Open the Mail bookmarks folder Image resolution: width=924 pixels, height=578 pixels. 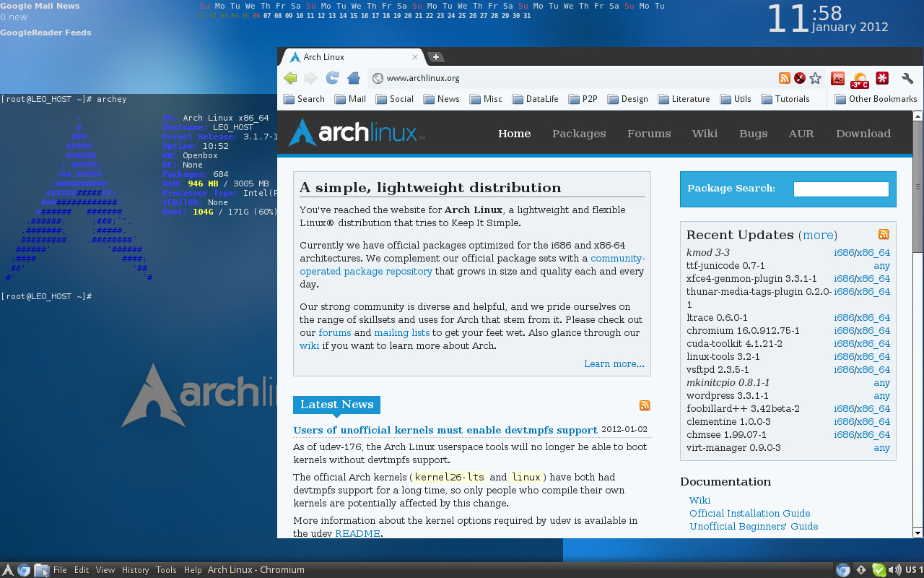pos(350,99)
